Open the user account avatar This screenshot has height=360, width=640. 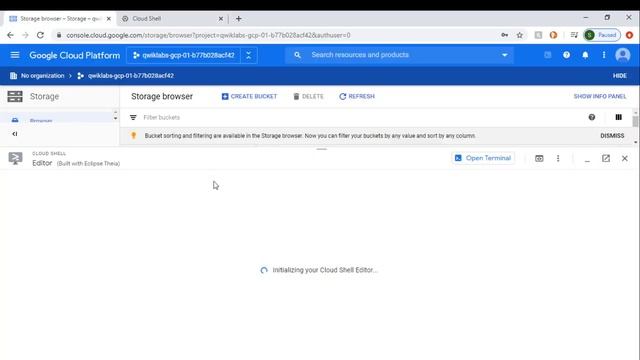622,55
